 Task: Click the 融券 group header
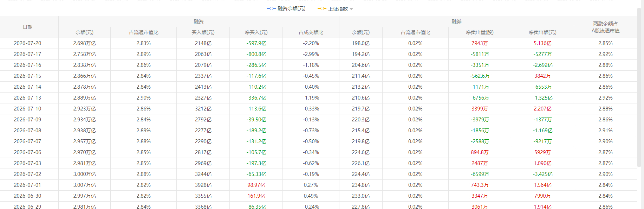456,21
